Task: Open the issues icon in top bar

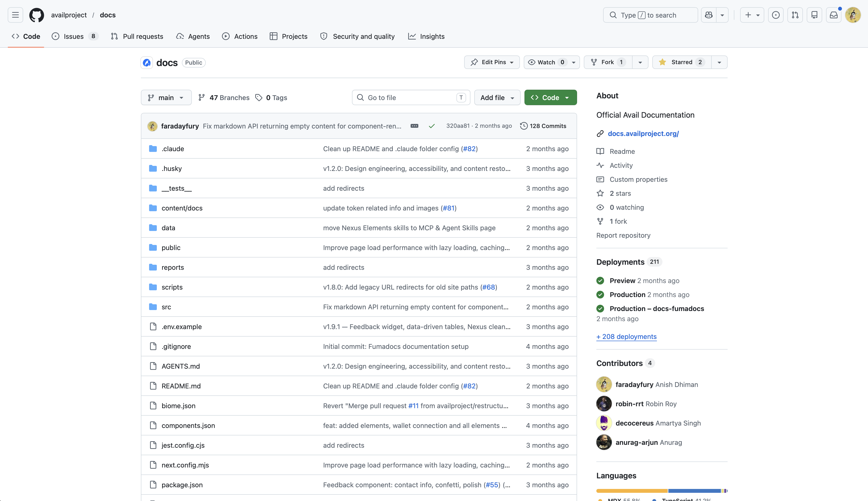Action: (776, 15)
